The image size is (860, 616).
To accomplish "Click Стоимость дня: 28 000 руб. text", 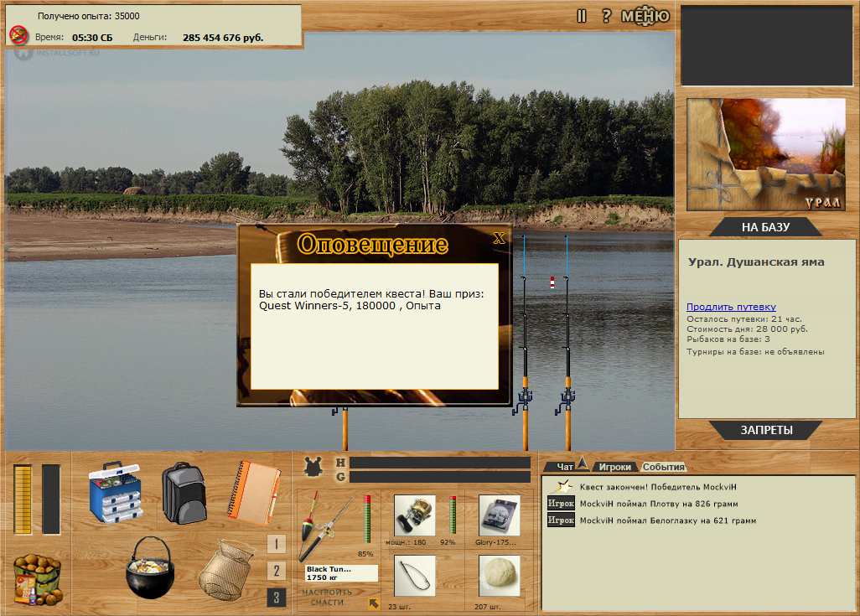I will tap(747, 329).
